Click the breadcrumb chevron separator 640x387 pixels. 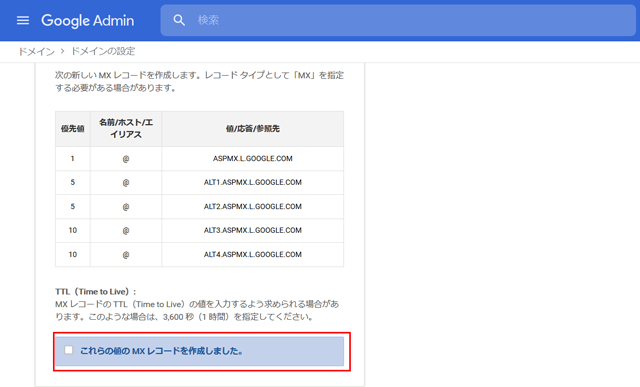(x=62, y=51)
